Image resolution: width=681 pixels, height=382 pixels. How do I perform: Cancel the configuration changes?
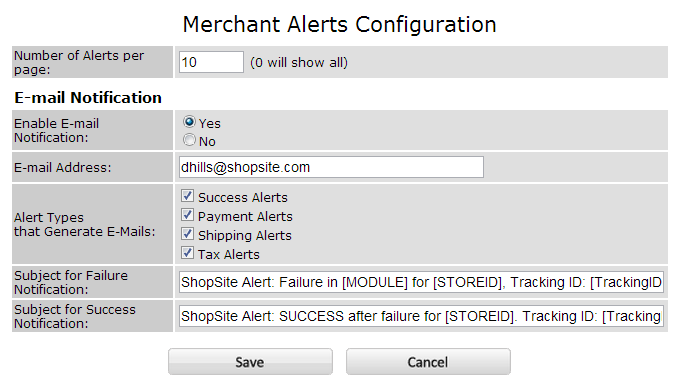pyautogui.click(x=428, y=362)
